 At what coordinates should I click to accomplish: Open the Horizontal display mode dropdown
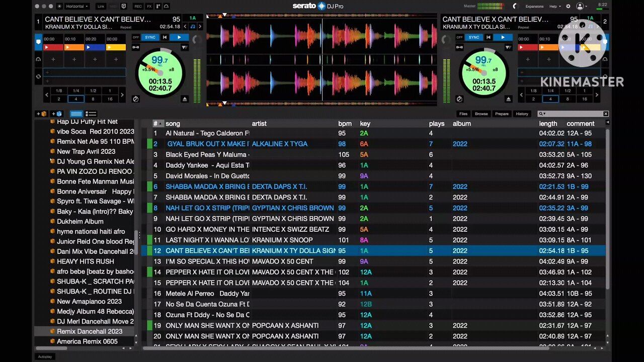pos(77,7)
